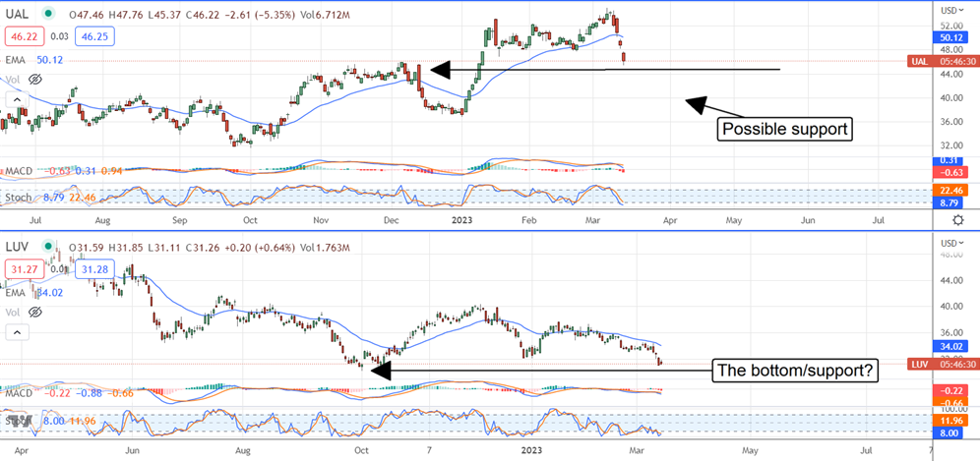The image size is (980, 461).
Task: Open symbol search via LUV ticker
Action: tap(17, 248)
